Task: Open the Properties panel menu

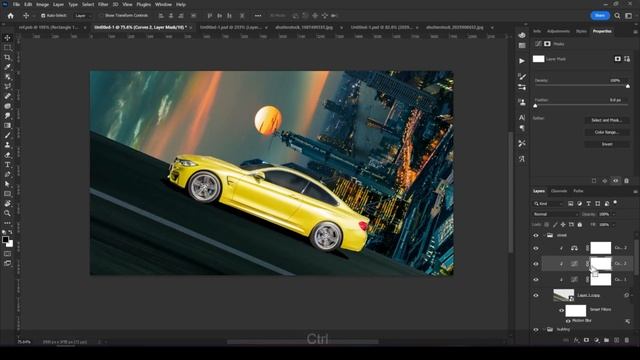Action: [x=635, y=31]
